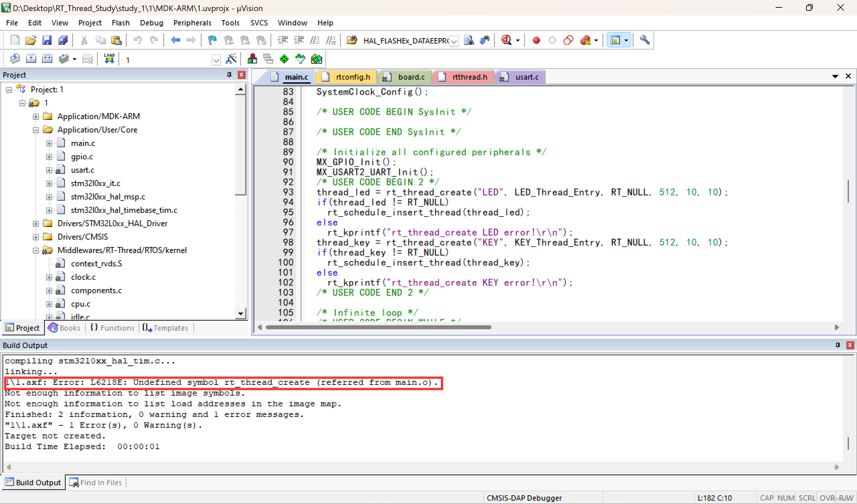Screen dimensions: 857x504
Task: Expand the main.c tree node
Action: [x=49, y=143]
